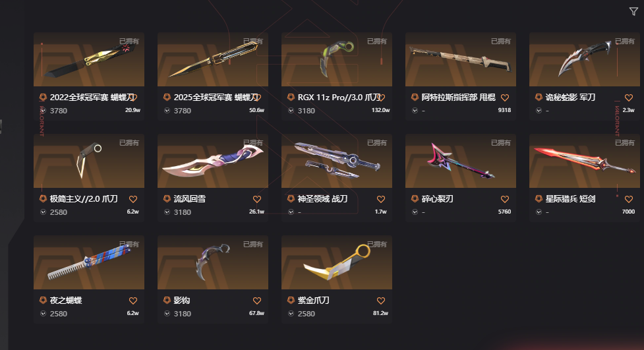Click the heart icon for 影钩

click(x=257, y=301)
